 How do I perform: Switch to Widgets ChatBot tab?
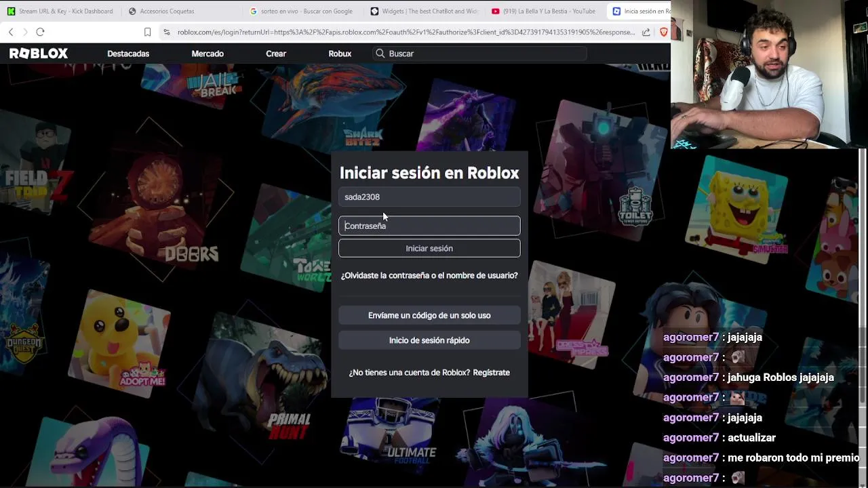point(425,11)
